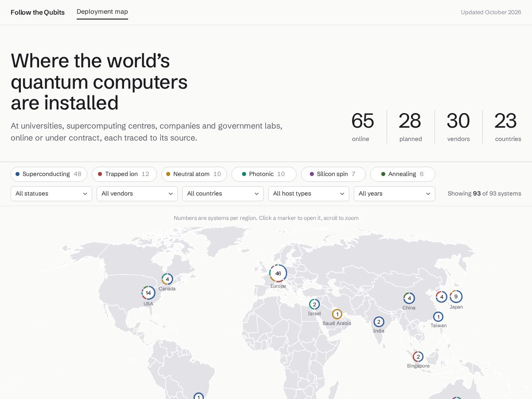Open the Canada marker on the map
The height and width of the screenshot is (399, 532).
click(167, 279)
